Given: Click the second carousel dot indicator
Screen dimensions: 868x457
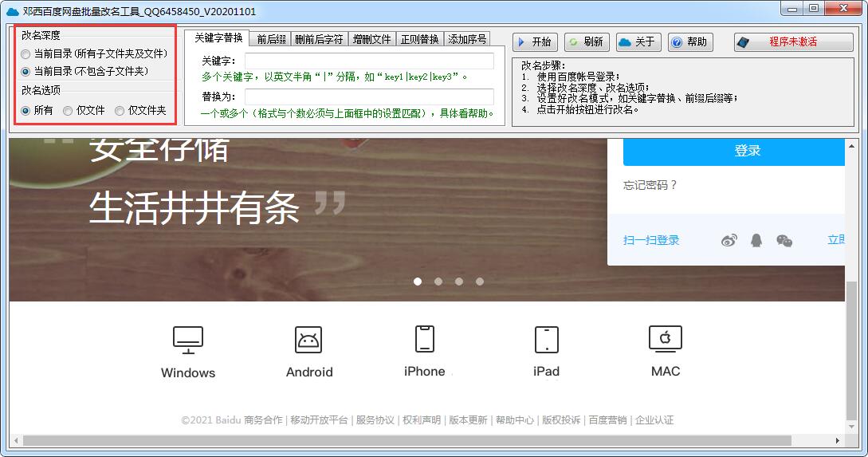Looking at the screenshot, I should click(438, 282).
